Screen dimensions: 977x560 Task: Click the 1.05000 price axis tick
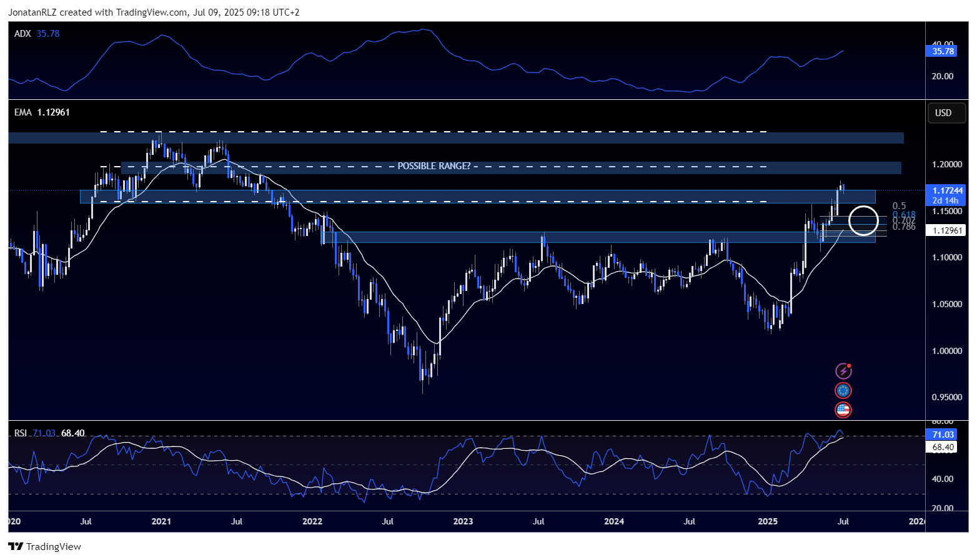click(947, 304)
